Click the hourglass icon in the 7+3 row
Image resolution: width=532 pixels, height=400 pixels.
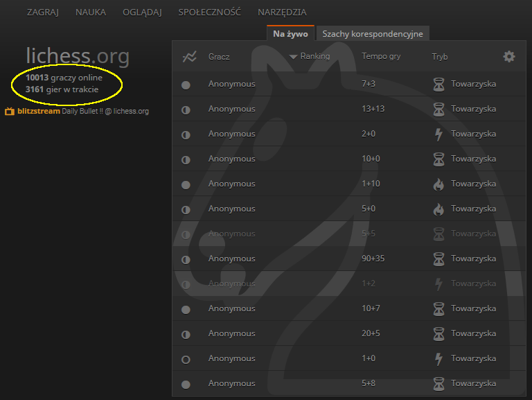[x=438, y=84]
